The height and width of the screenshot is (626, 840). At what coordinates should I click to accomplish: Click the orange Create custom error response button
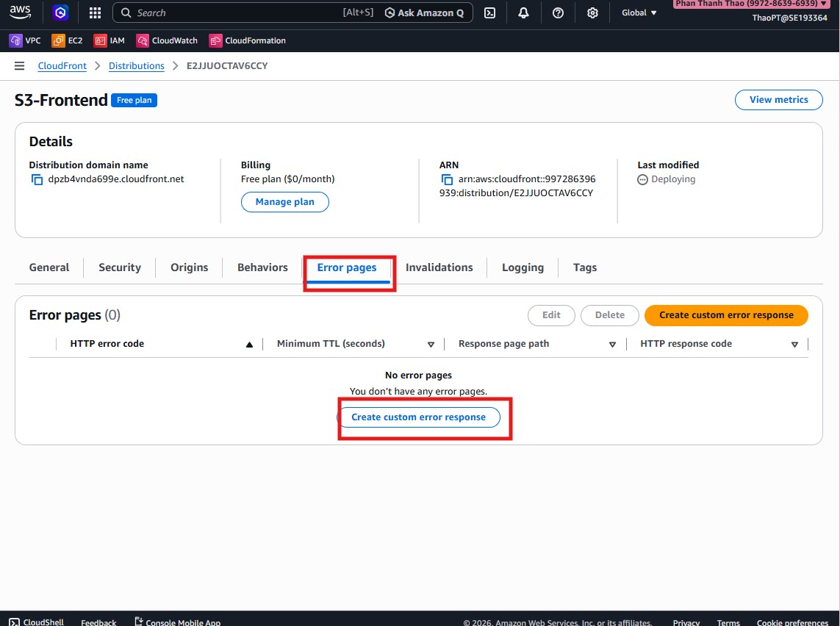tap(726, 315)
